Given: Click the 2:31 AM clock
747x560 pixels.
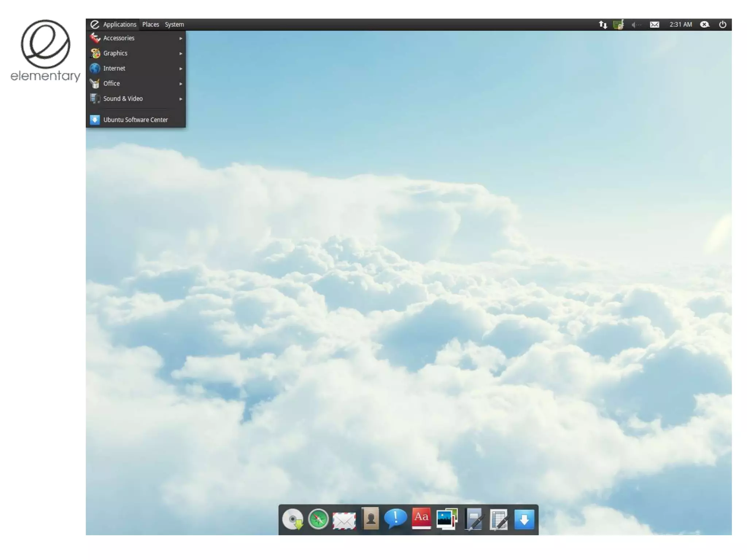Looking at the screenshot, I should pos(680,24).
